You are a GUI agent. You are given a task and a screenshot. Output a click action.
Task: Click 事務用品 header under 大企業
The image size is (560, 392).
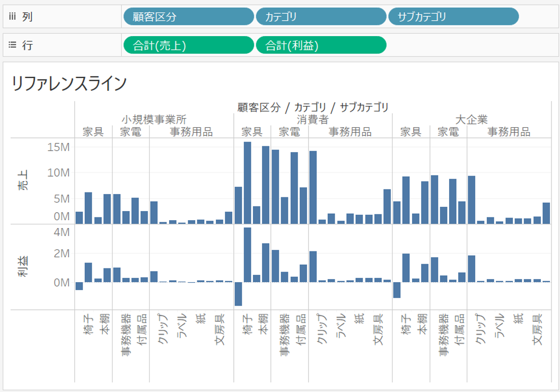coord(509,132)
